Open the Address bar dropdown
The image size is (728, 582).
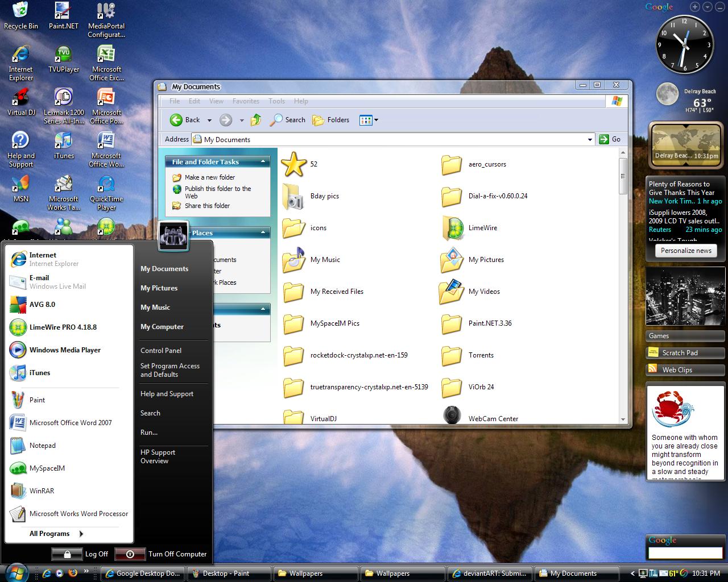coord(589,139)
